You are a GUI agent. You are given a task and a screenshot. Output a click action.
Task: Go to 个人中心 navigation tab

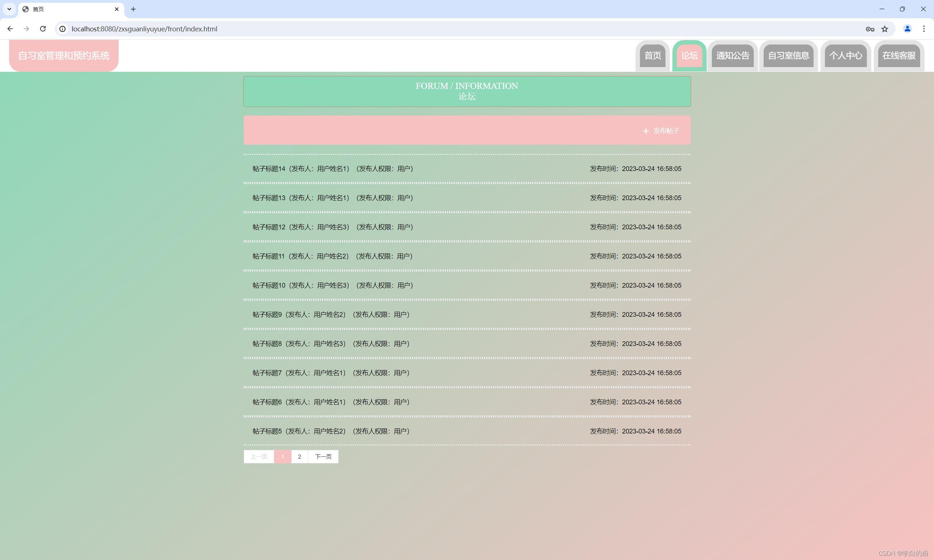845,56
